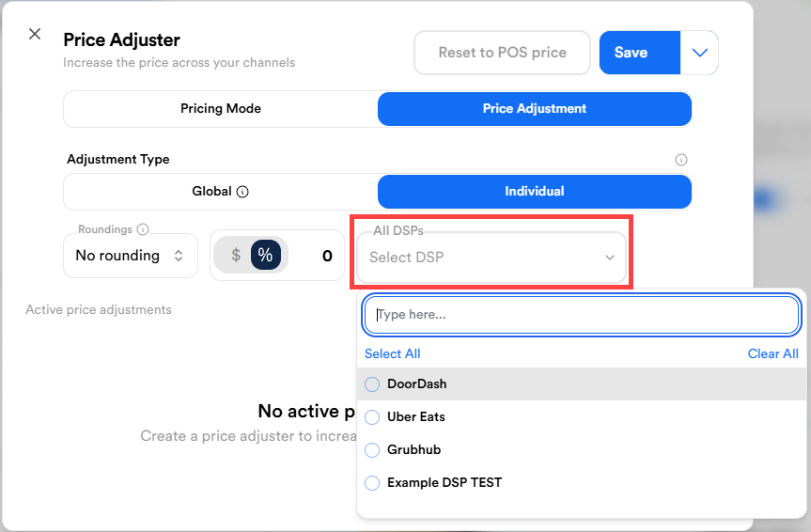Click the info icon beside Roundings label

click(x=143, y=229)
